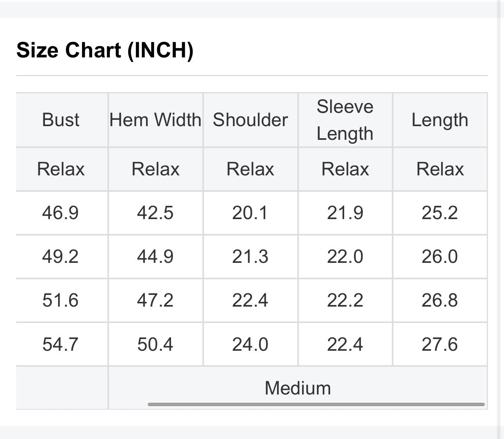
Task: Click the 22.0 sleeve length value
Action: pyautogui.click(x=345, y=257)
